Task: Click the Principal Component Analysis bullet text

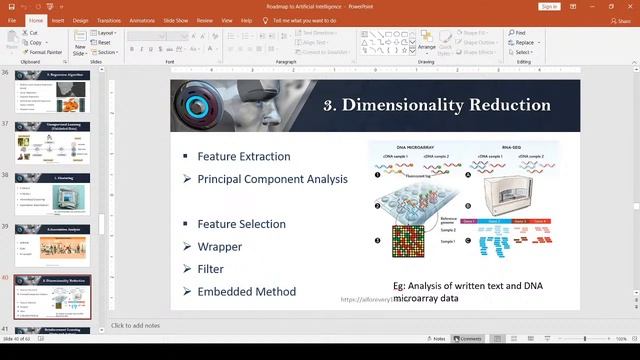Action: coord(273,179)
